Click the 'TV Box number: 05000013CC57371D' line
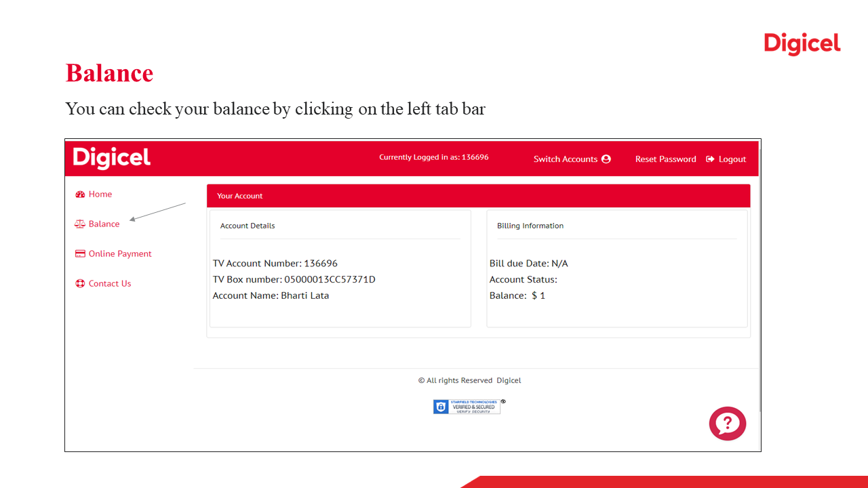Image resolution: width=868 pixels, height=488 pixels. (294, 280)
